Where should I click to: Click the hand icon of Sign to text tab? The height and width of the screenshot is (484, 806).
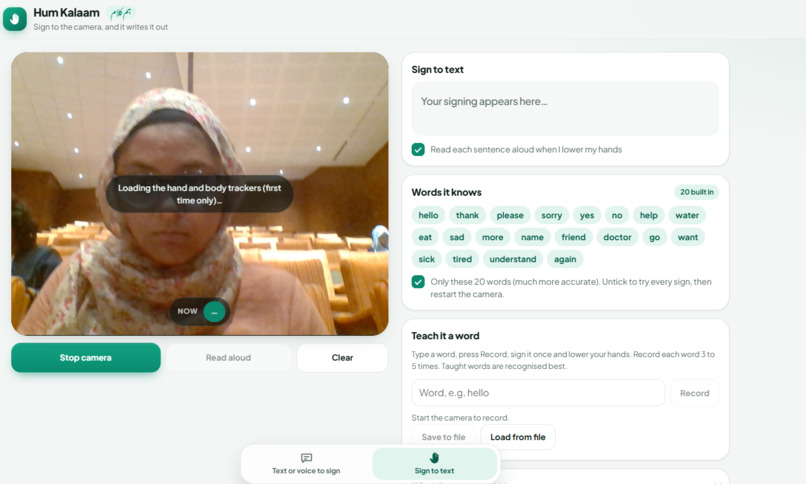tap(434, 457)
